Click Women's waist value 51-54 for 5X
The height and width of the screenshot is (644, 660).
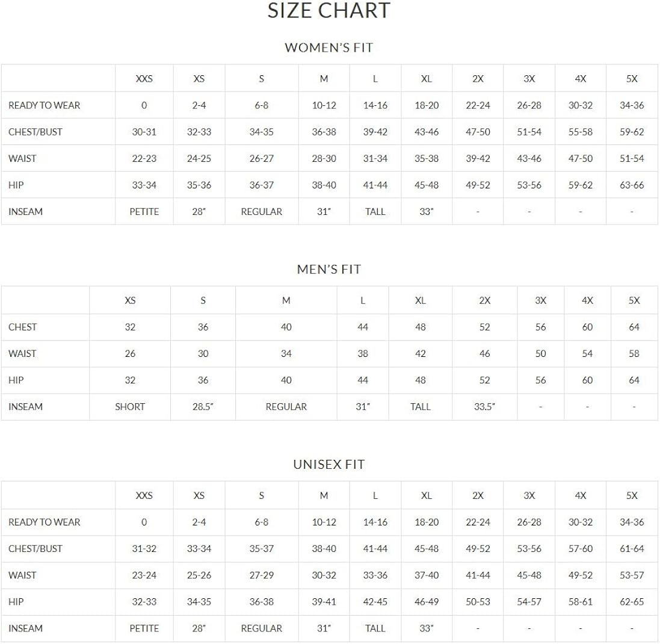(x=632, y=158)
